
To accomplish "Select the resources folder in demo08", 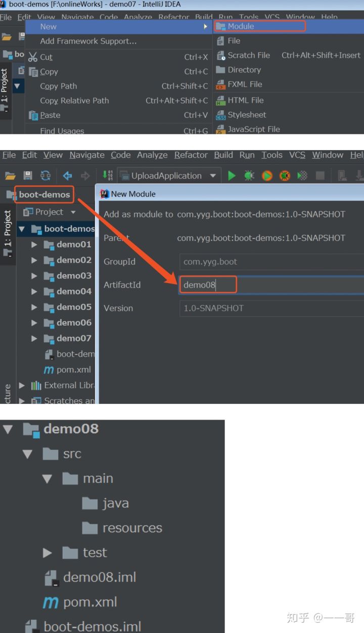I will coord(131,528).
